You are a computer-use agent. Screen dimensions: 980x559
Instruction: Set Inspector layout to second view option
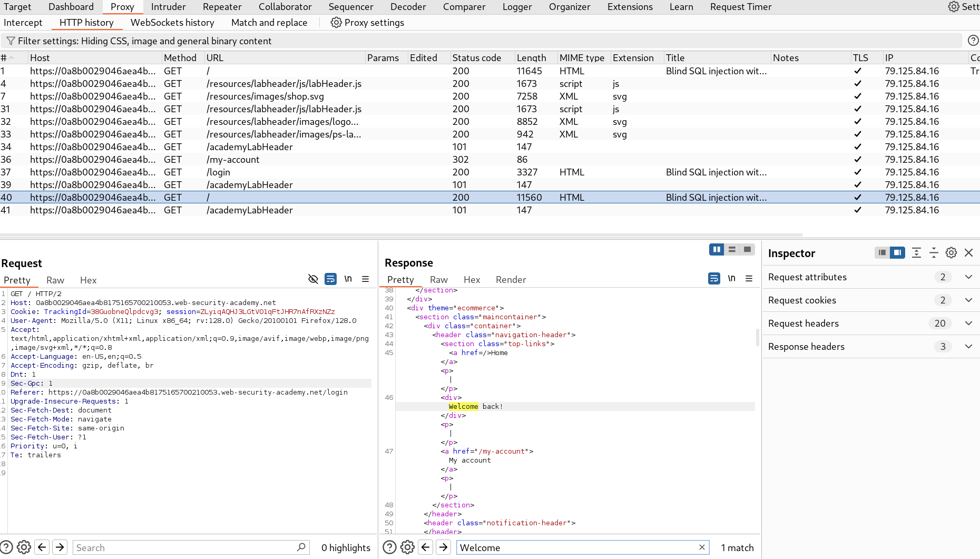(897, 253)
